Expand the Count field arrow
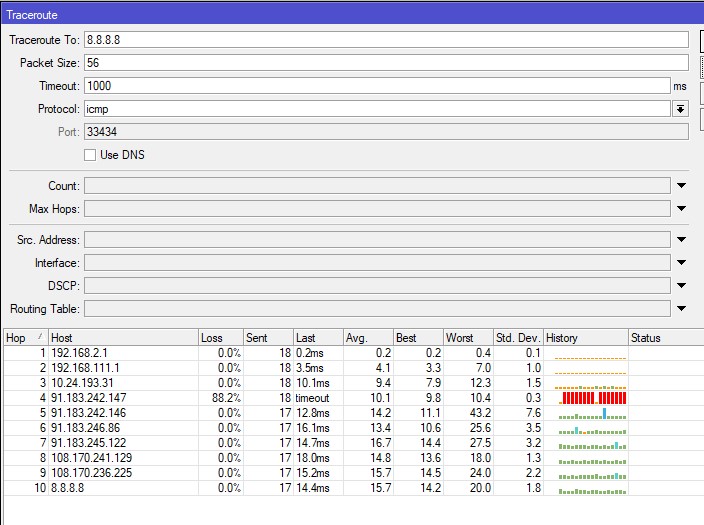Viewport: 704px width, 525px height. click(681, 185)
